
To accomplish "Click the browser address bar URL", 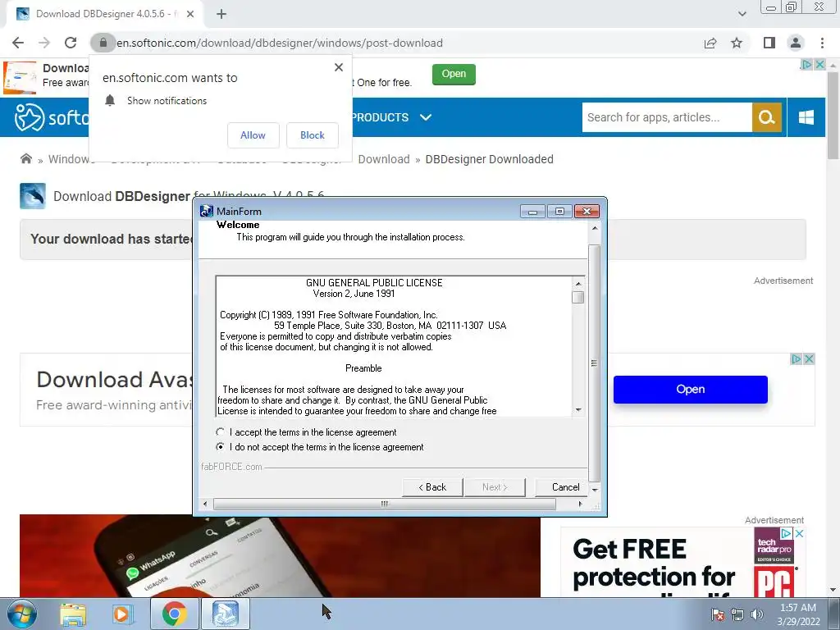I will point(280,43).
